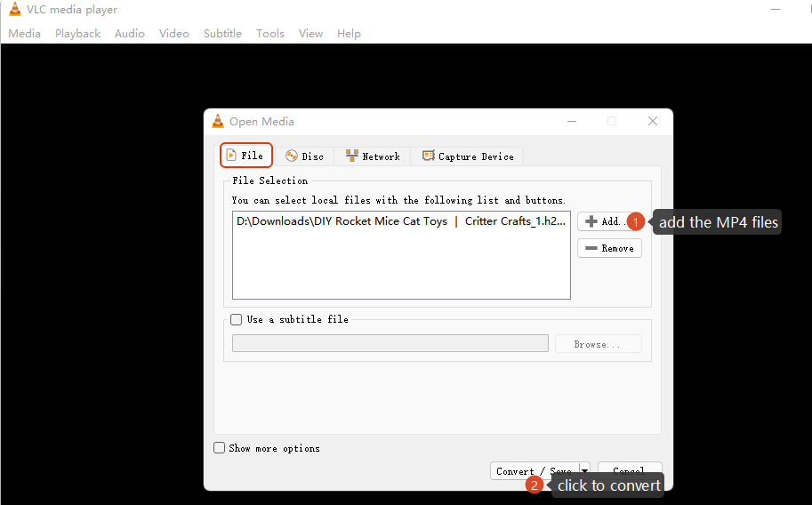Click the subtitle file path field
812x505 pixels.
tap(390, 343)
